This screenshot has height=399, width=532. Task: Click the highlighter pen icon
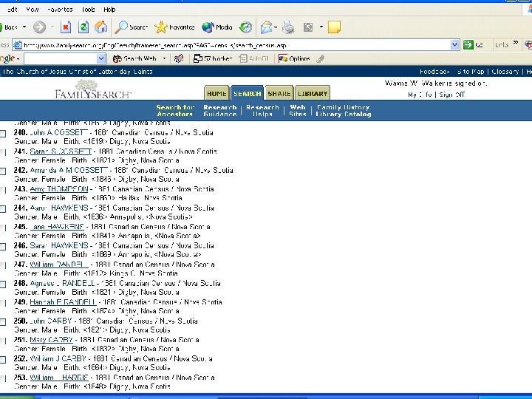coord(320,58)
